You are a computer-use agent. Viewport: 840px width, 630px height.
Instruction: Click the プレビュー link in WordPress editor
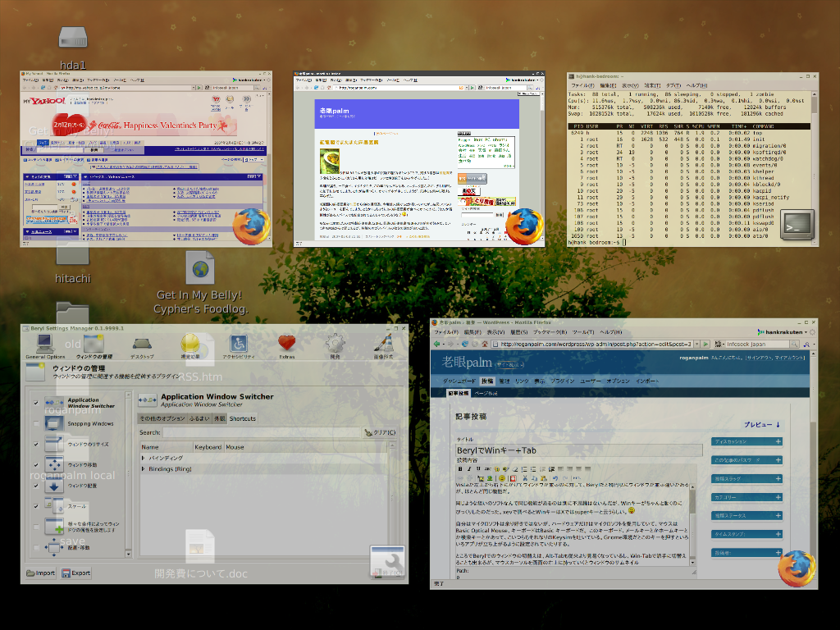click(x=761, y=424)
